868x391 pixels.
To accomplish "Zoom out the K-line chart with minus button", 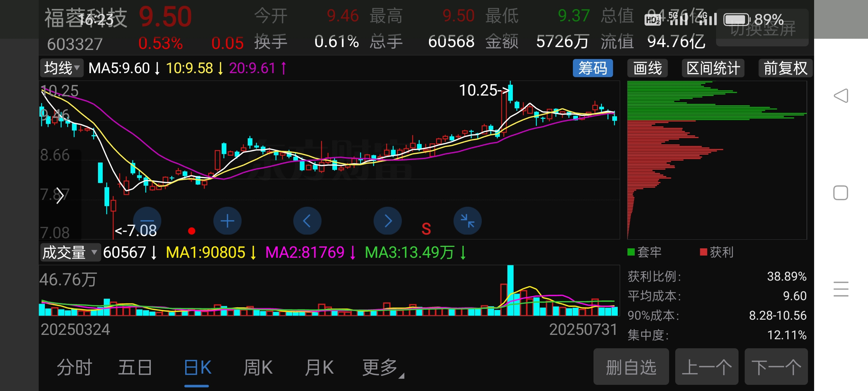I will (x=147, y=221).
